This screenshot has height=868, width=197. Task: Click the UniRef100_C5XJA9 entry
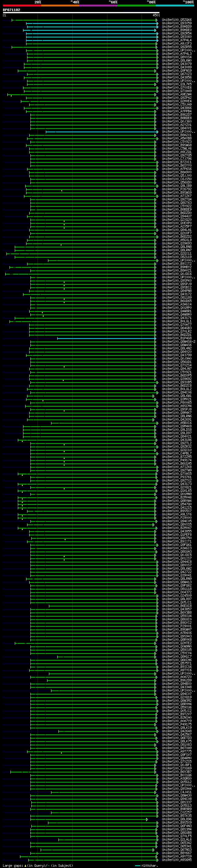click(176, 104)
